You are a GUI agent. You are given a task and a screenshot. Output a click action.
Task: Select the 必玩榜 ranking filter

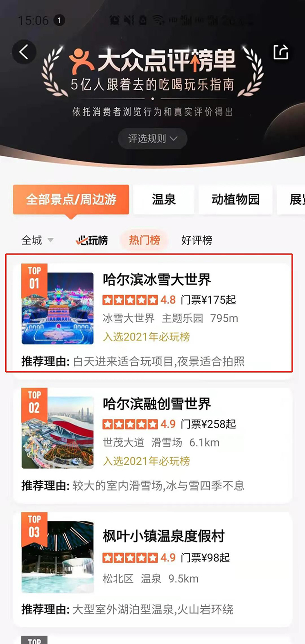point(92,240)
